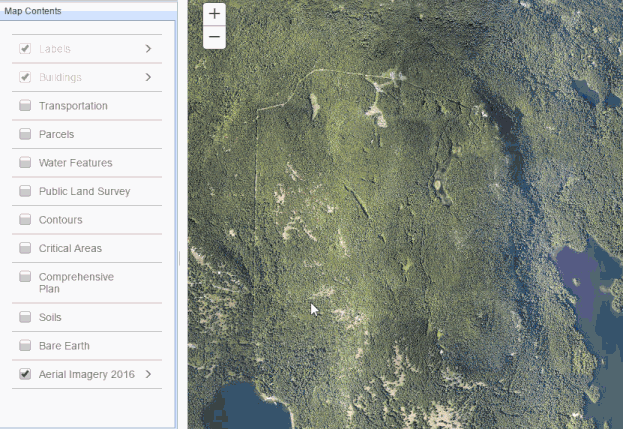Select the Comprehensive Plan layer label
Image resolution: width=623 pixels, height=429 pixels.
[x=76, y=283]
